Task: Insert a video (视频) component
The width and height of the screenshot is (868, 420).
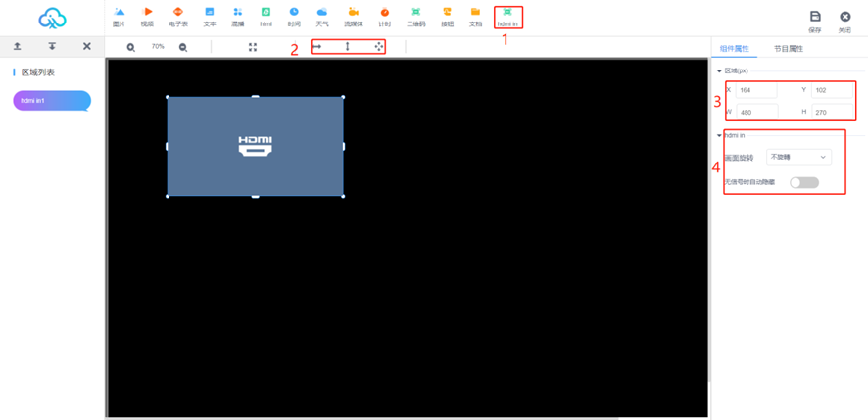Action: tap(147, 17)
